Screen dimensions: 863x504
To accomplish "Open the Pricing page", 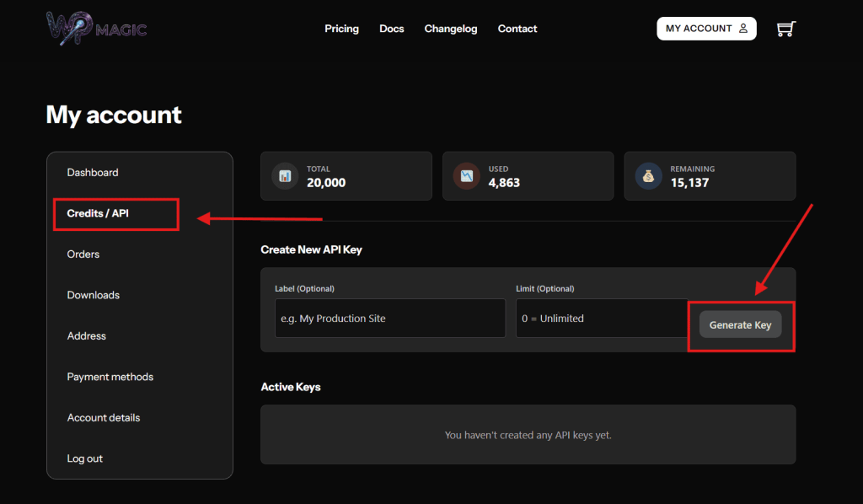I will tap(341, 29).
